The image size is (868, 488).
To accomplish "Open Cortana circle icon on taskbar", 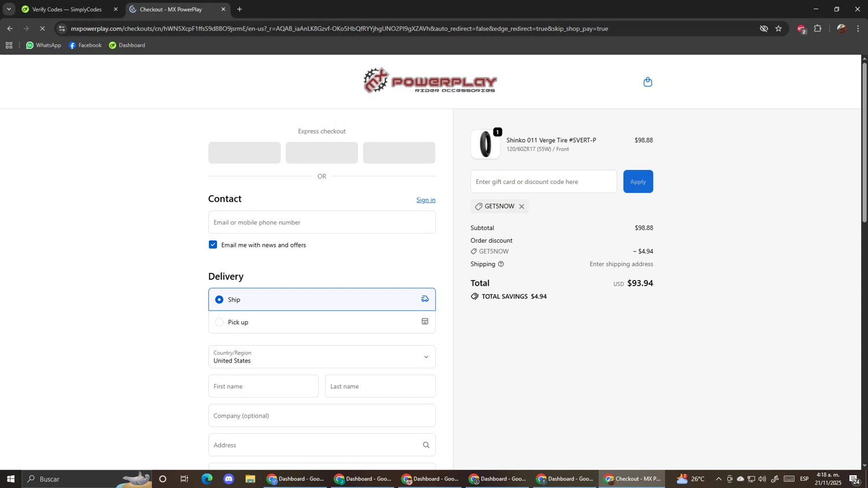I will [x=163, y=479].
